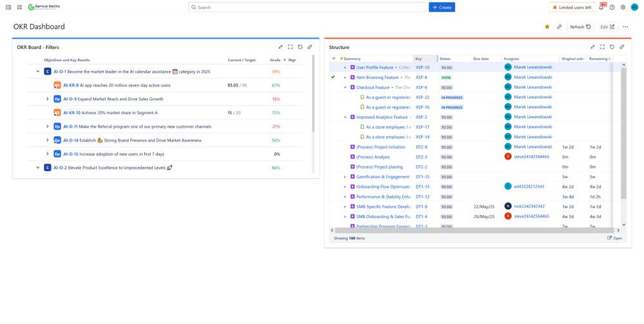Viewport: 644px width, 324px height.
Task: Click the Structure vertical scrollbar thumb
Action: [623, 133]
